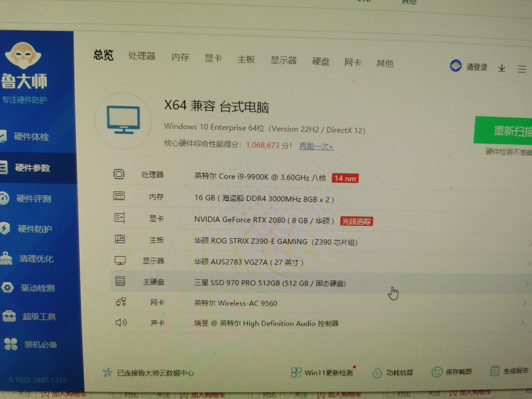The width and height of the screenshot is (532, 399).
Task: Select the Core i9-9900K processor text
Action: point(260,177)
